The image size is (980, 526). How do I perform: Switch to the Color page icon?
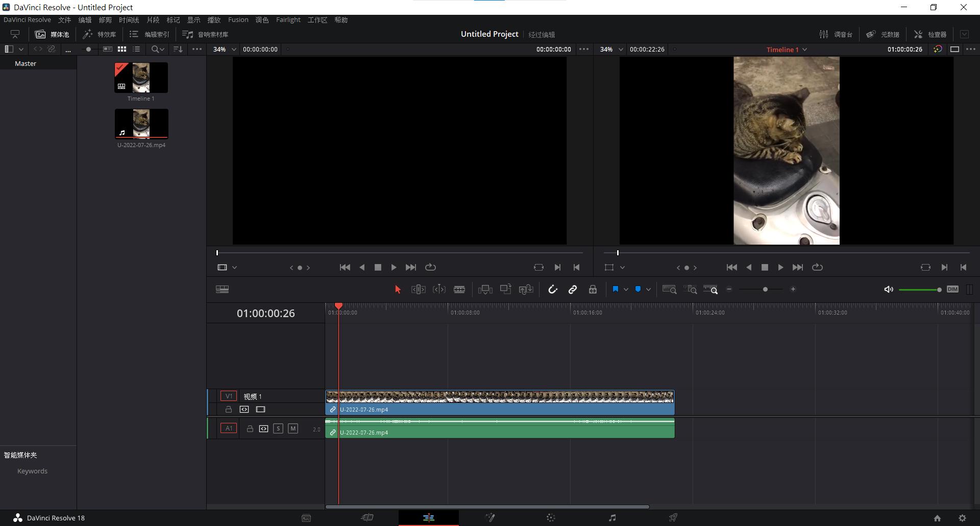pyautogui.click(x=551, y=517)
